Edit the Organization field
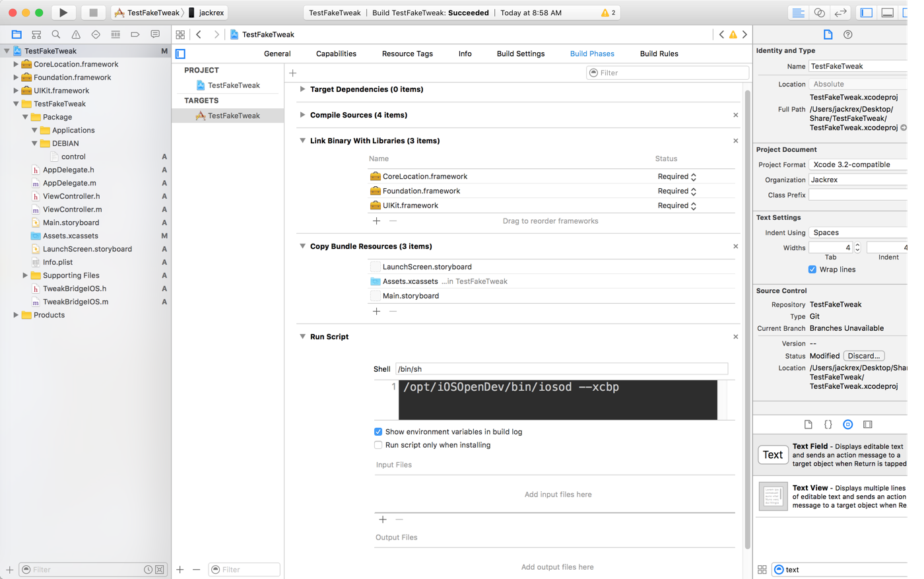This screenshot has height=579, width=924. pos(858,180)
